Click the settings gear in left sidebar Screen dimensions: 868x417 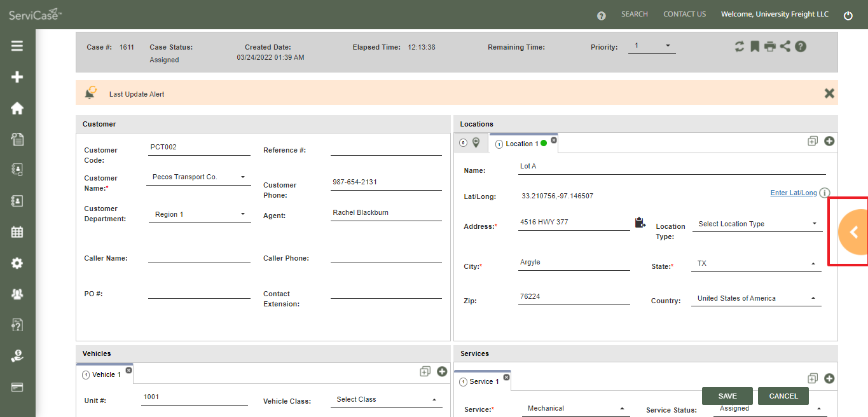17,263
